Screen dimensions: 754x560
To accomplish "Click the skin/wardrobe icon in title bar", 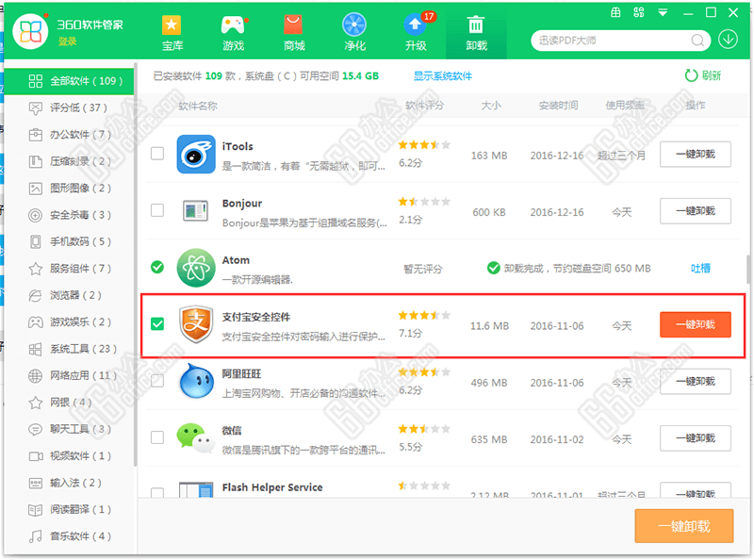I will coord(615,12).
